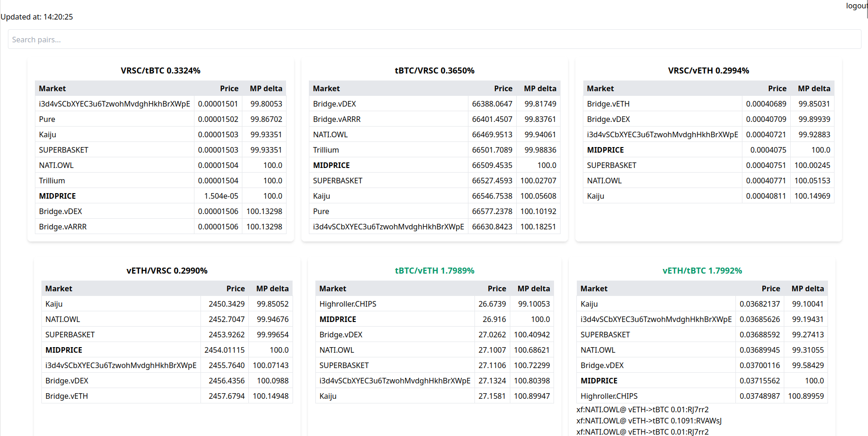Sort by the MP delta header in VRSC/tBTC
The width and height of the screenshot is (868, 436).
coord(266,88)
